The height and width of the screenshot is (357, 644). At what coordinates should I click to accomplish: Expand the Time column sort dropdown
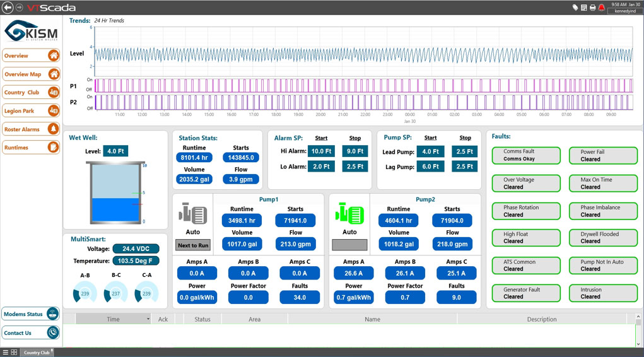pyautogui.click(x=148, y=319)
